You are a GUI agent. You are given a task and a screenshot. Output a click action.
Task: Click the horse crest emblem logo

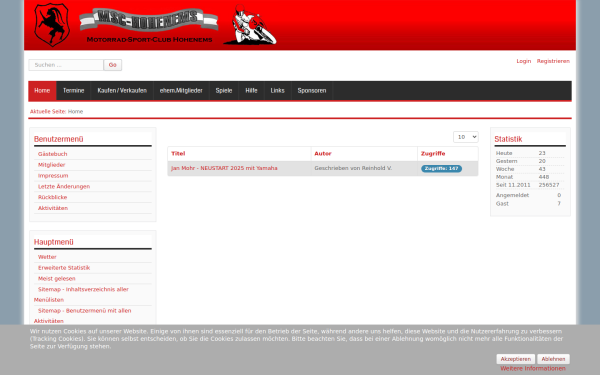click(x=52, y=24)
